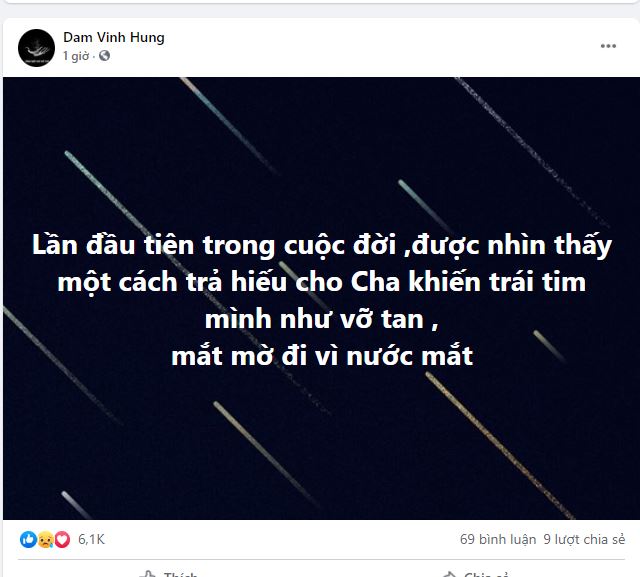
Task: Click Dam Vinh Hung's round profile avatar
Action: 36,48
